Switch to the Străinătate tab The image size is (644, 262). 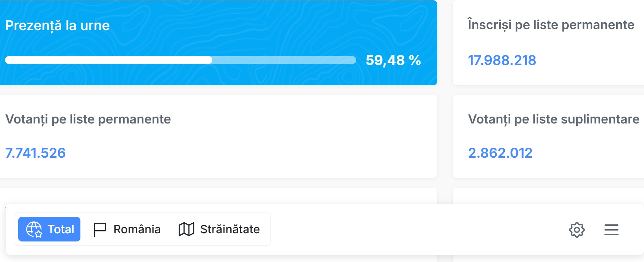coord(219,229)
